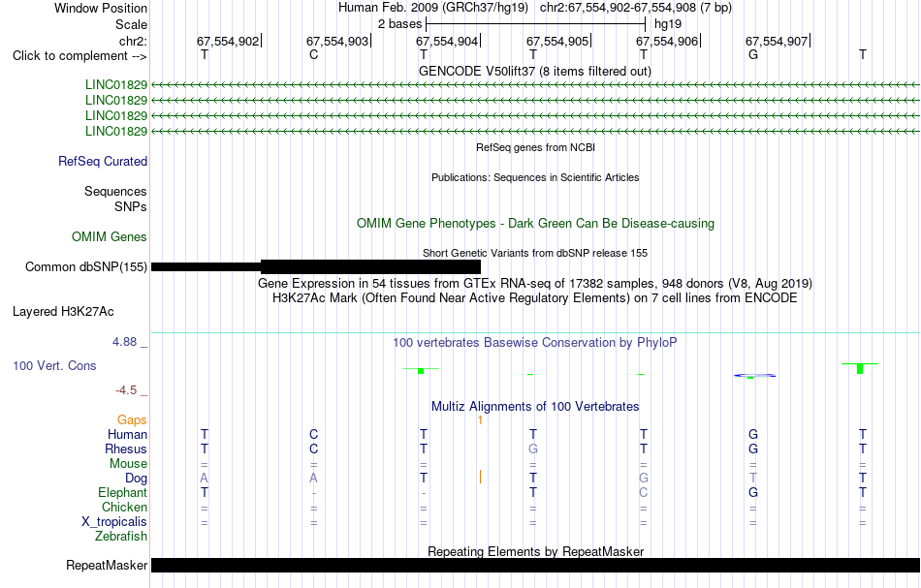This screenshot has height=588, width=921.
Task: Click the G base in the Elephant alignment row
Action: [x=753, y=492]
